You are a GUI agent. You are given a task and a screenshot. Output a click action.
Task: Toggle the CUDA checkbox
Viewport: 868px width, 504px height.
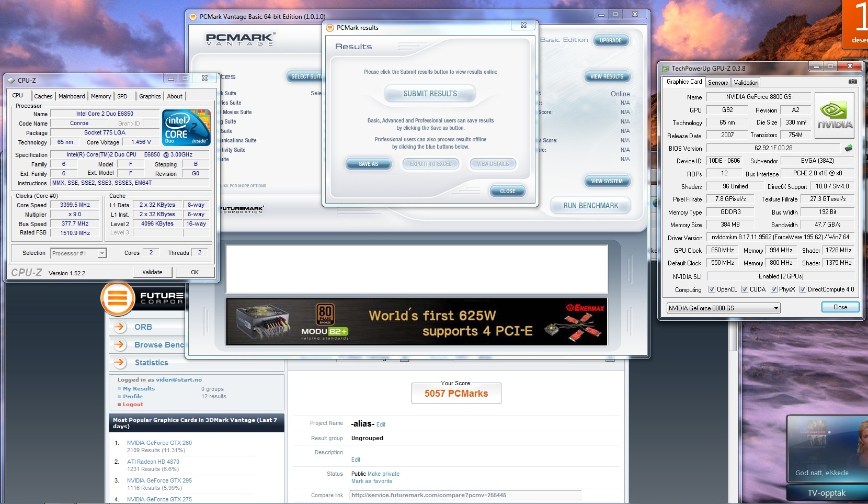click(745, 289)
